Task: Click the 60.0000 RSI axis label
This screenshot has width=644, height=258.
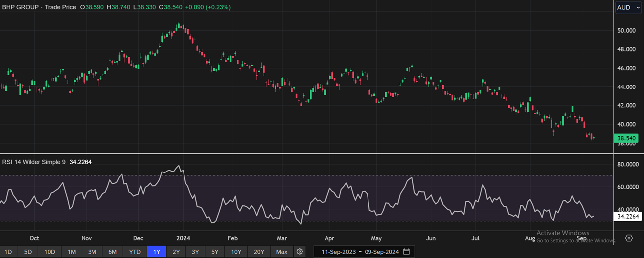Action: click(628, 187)
